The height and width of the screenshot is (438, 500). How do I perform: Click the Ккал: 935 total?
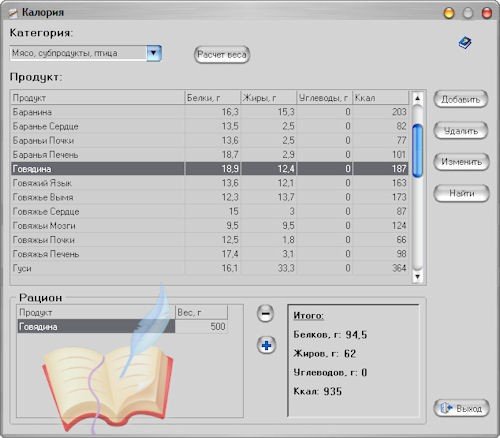coord(318,391)
